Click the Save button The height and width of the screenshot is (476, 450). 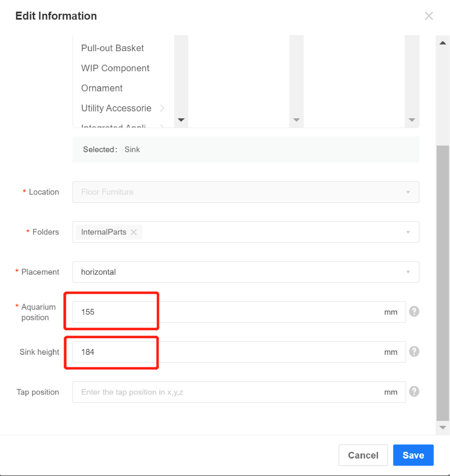coord(413,455)
